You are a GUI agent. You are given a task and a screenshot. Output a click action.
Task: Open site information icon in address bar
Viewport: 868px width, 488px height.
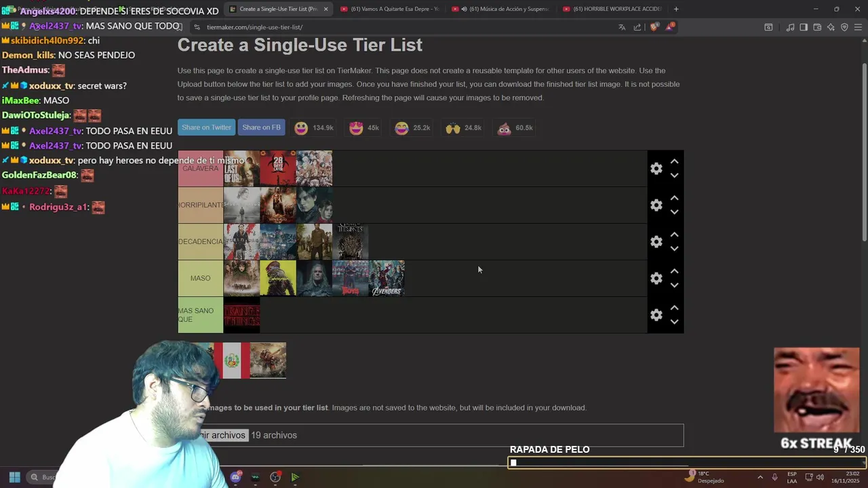coord(197,27)
